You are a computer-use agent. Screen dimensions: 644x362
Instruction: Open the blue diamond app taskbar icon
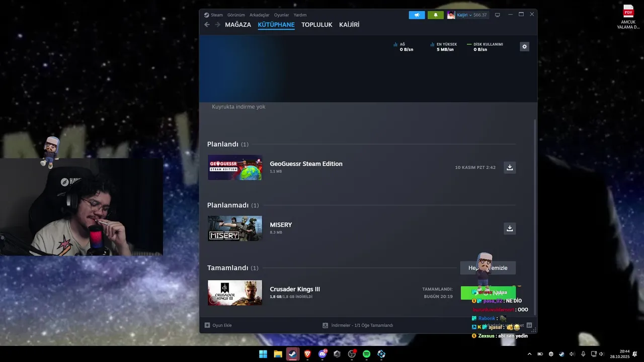click(x=381, y=354)
